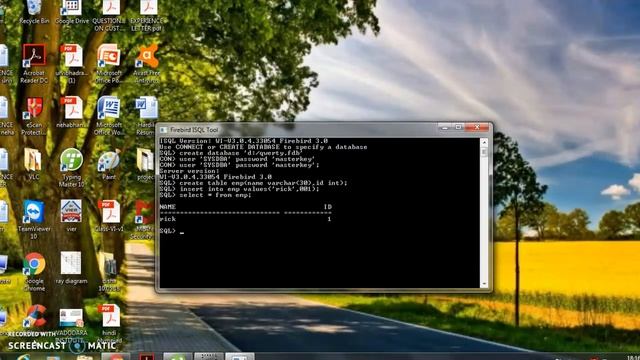The image size is (640, 360).
Task: Click the ISQL window scroll down arrow
Action: (x=484, y=284)
